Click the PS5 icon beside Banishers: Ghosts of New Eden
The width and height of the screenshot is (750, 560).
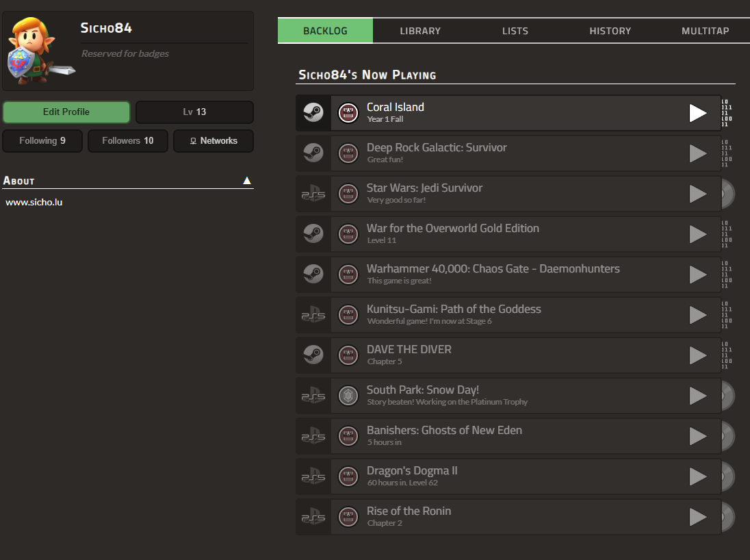point(313,436)
